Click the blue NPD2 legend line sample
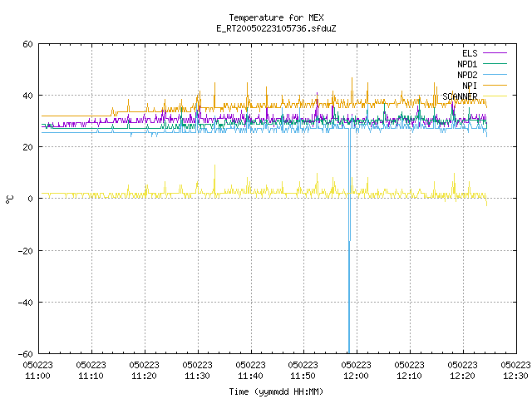 point(495,75)
